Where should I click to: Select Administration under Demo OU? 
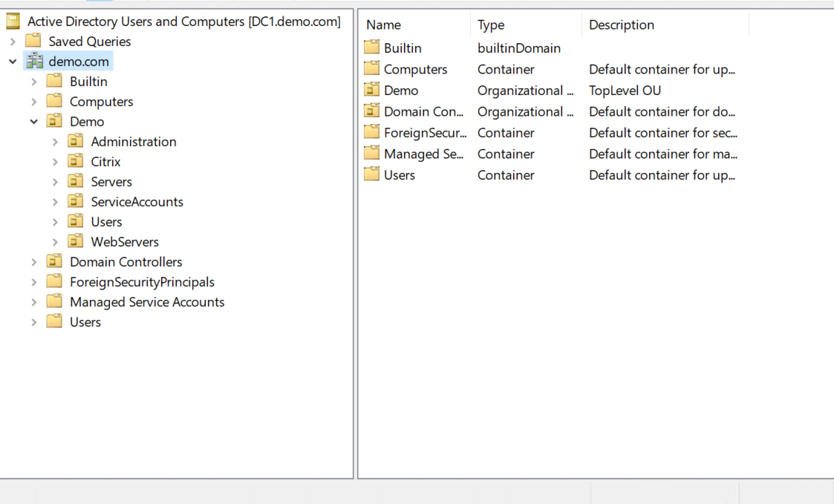point(134,142)
